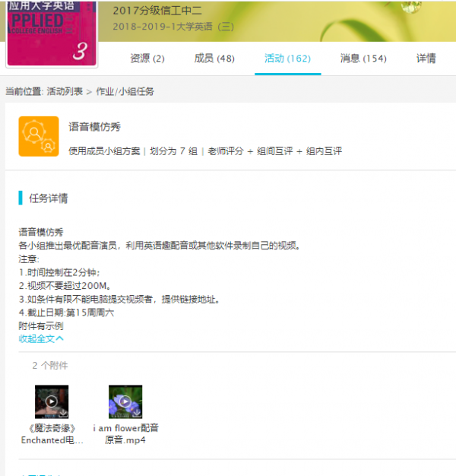Collapse full text with 收起全文
The image size is (456, 476).
tap(41, 338)
